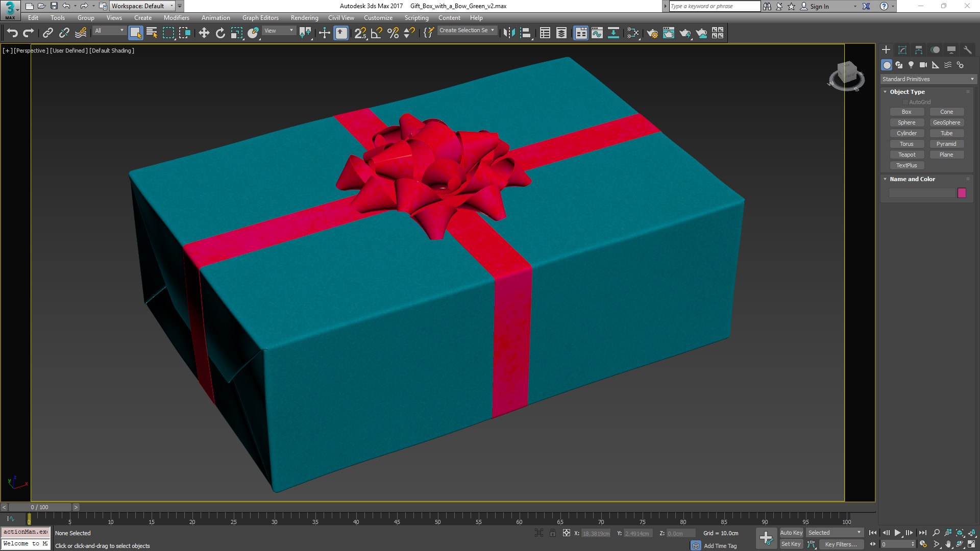
Task: Click the Undo arrow
Action: pyautogui.click(x=12, y=33)
